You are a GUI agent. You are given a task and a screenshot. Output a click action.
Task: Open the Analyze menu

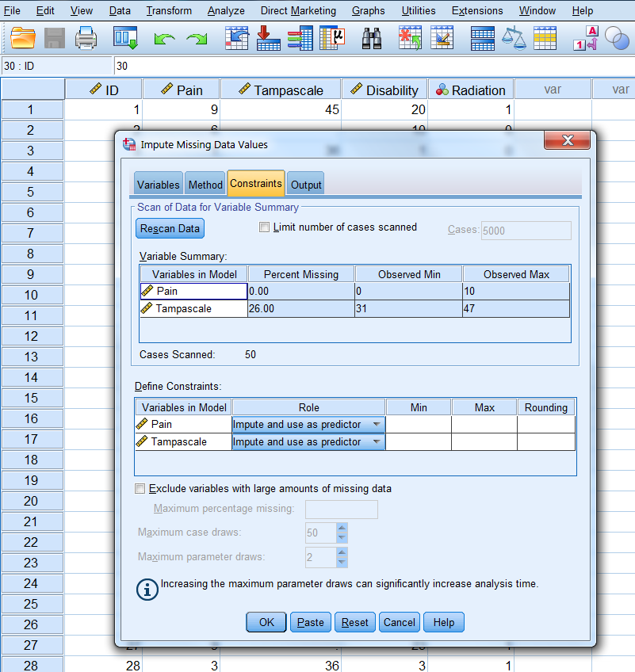226,10
